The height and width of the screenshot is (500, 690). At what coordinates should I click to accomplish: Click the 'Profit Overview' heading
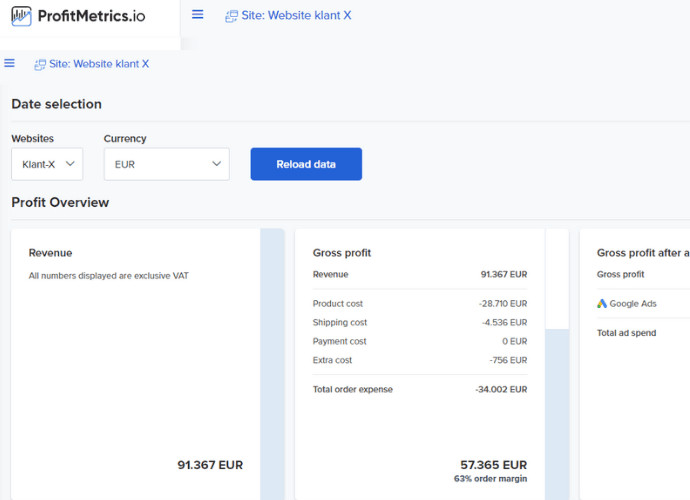click(x=60, y=202)
